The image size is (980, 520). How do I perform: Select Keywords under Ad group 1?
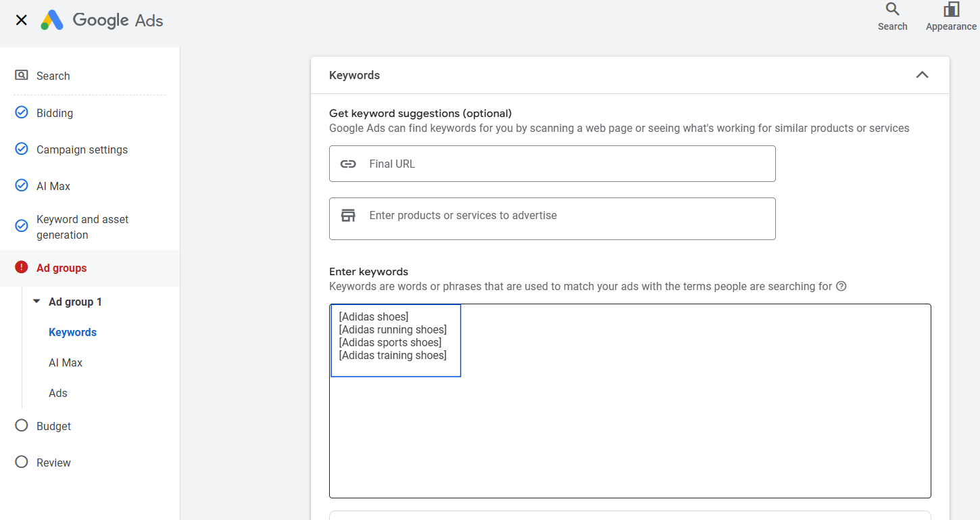(x=72, y=332)
